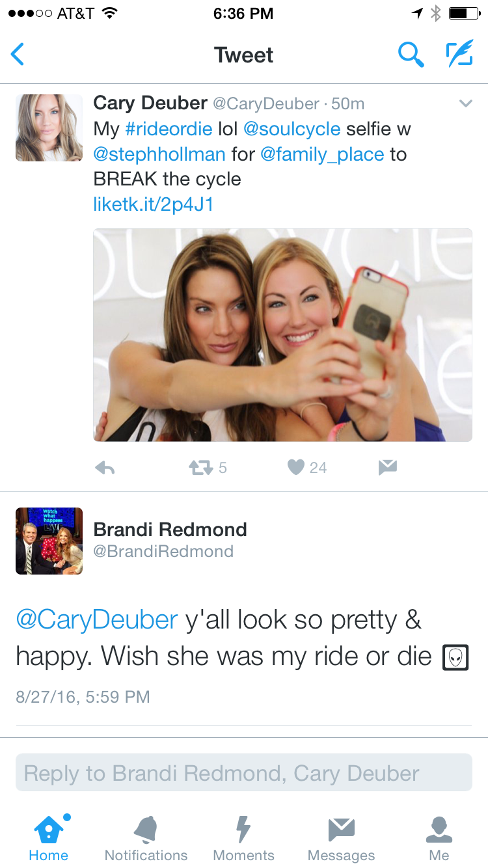This screenshot has height=868, width=488.
Task: Tap the reply text field
Action: (243, 773)
